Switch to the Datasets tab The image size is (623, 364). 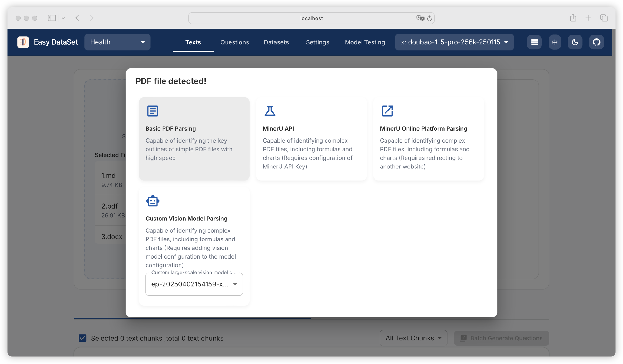pyautogui.click(x=276, y=42)
